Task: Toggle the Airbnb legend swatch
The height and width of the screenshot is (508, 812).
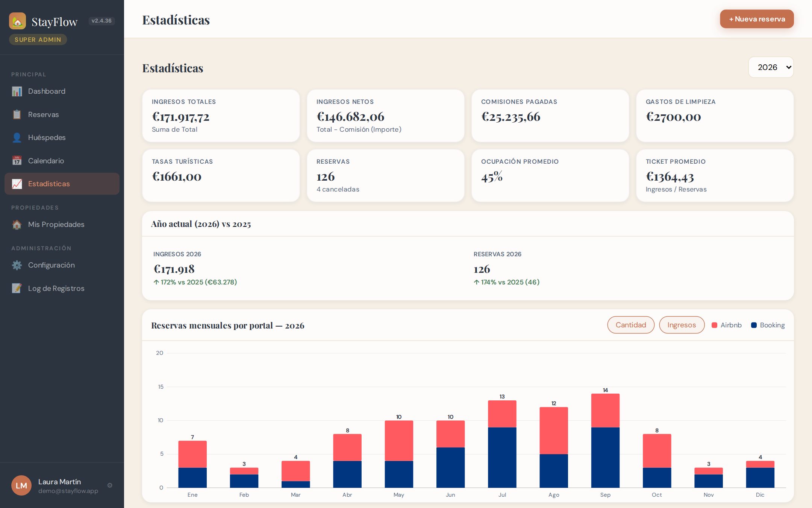Action: [x=715, y=325]
